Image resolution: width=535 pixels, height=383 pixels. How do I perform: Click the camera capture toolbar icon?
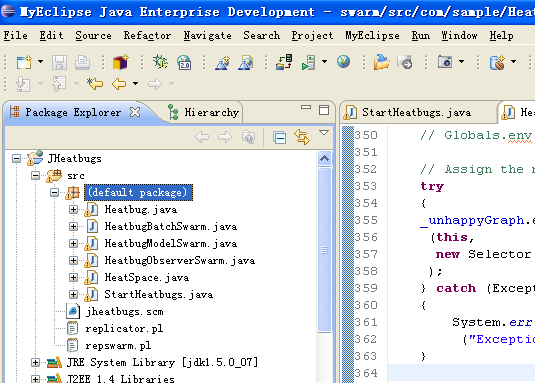click(445, 62)
